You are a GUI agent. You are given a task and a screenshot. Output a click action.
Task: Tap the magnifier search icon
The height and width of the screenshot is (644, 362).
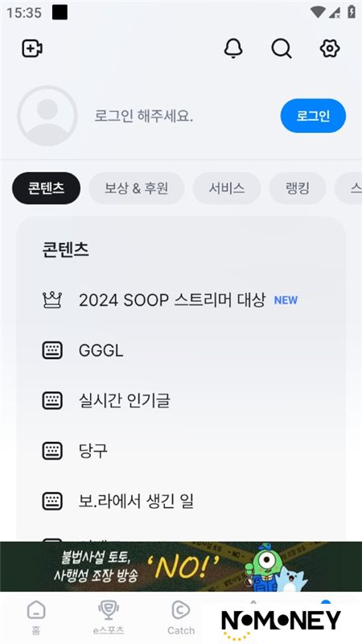click(x=282, y=49)
